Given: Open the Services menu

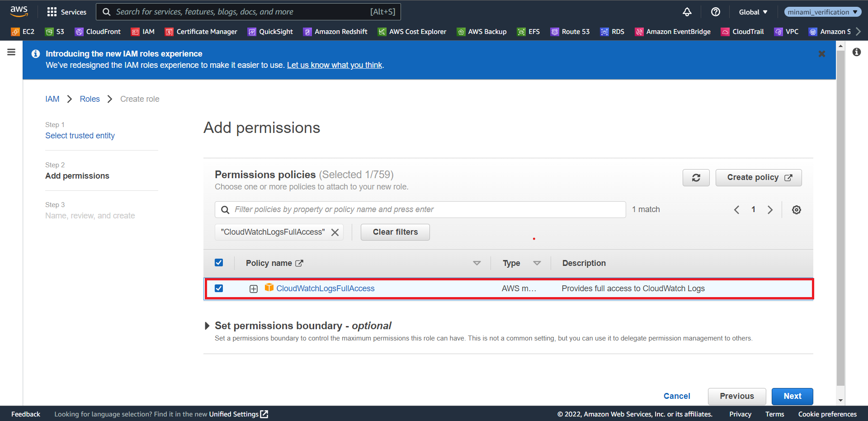Looking at the screenshot, I should [x=67, y=12].
